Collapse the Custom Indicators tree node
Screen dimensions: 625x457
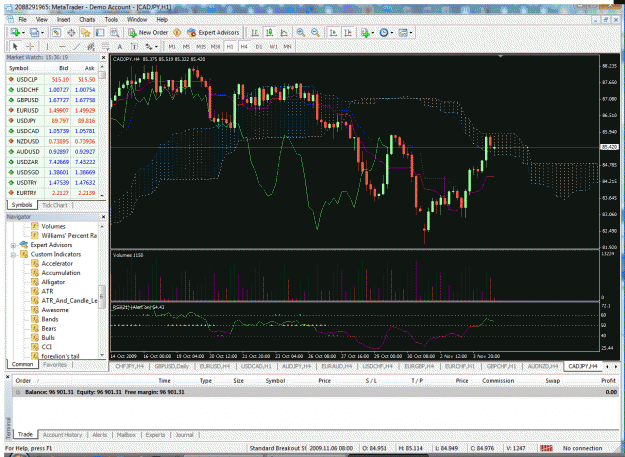[x=13, y=255]
